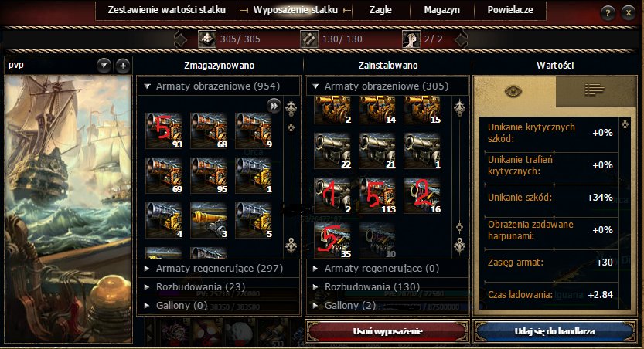This screenshot has height=349, width=644.
Task: Open the pvp preset dropdown arrow
Action: pos(104,66)
